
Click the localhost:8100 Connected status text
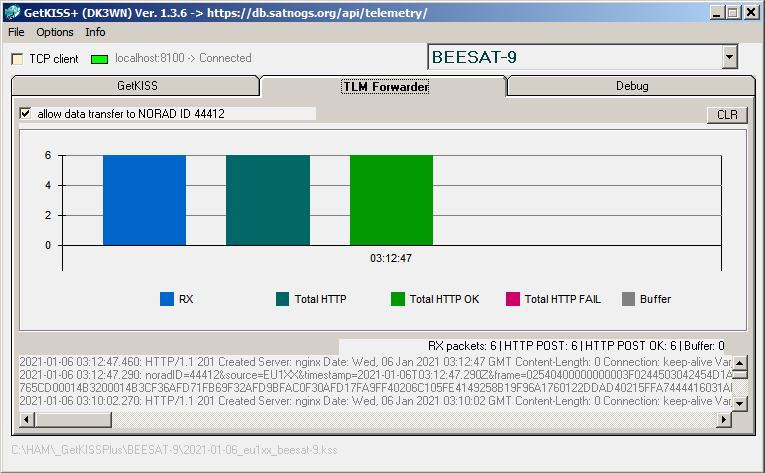(x=183, y=58)
